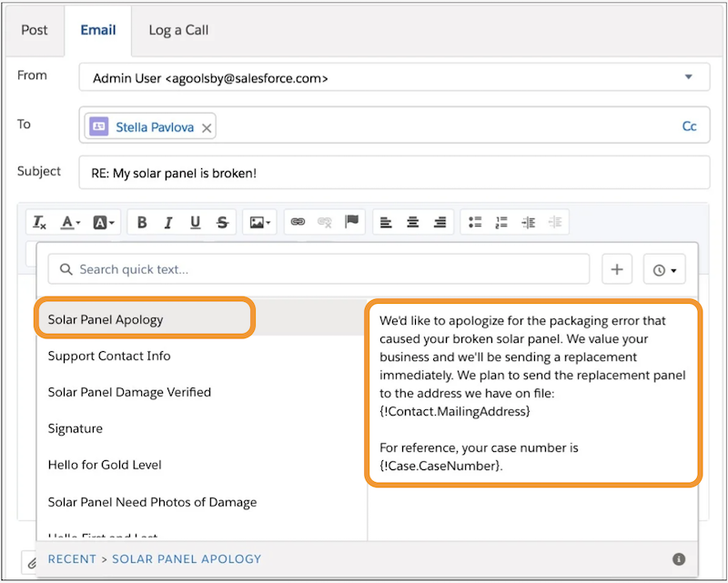Apply Strikethrough text formatting
728x583 pixels.
222,223
